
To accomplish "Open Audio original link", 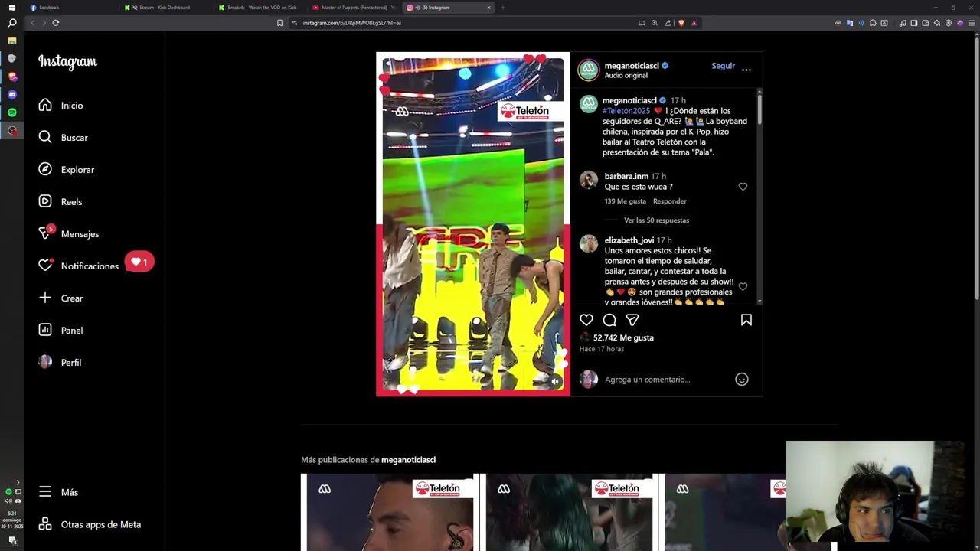I will point(626,76).
